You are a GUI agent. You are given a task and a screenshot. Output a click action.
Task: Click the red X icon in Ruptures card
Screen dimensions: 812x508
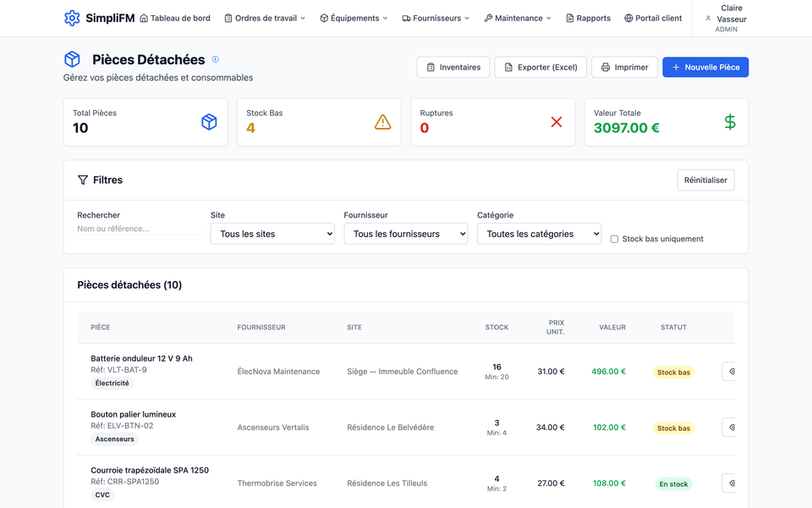(557, 122)
